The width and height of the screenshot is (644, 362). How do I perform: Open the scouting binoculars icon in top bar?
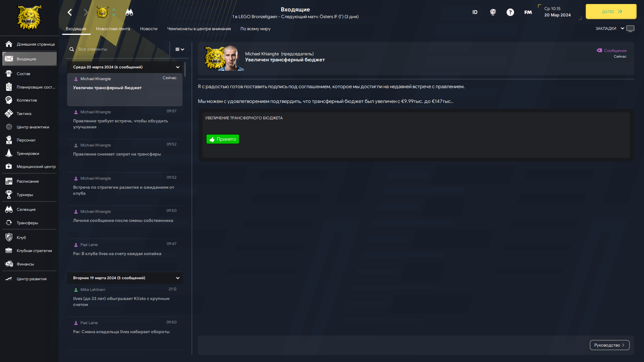click(x=129, y=12)
